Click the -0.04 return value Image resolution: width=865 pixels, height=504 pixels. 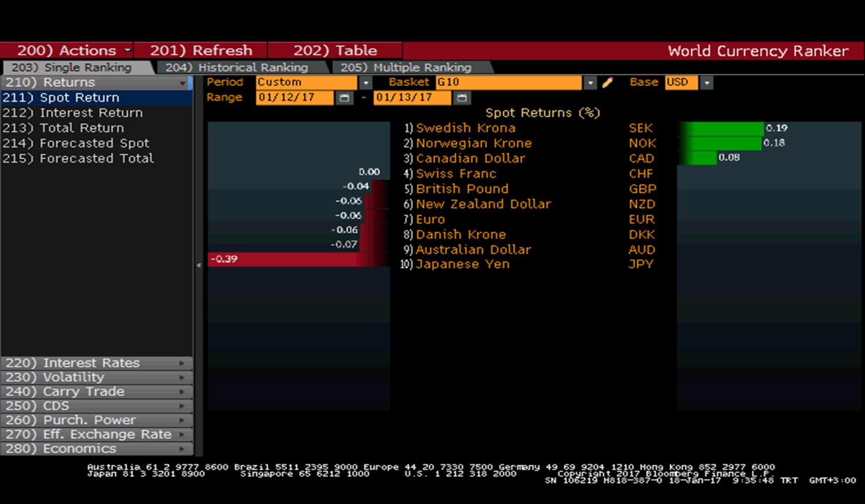(x=355, y=186)
